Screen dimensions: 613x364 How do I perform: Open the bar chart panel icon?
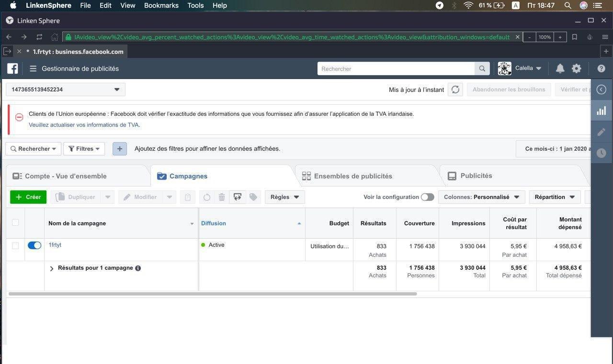602,111
